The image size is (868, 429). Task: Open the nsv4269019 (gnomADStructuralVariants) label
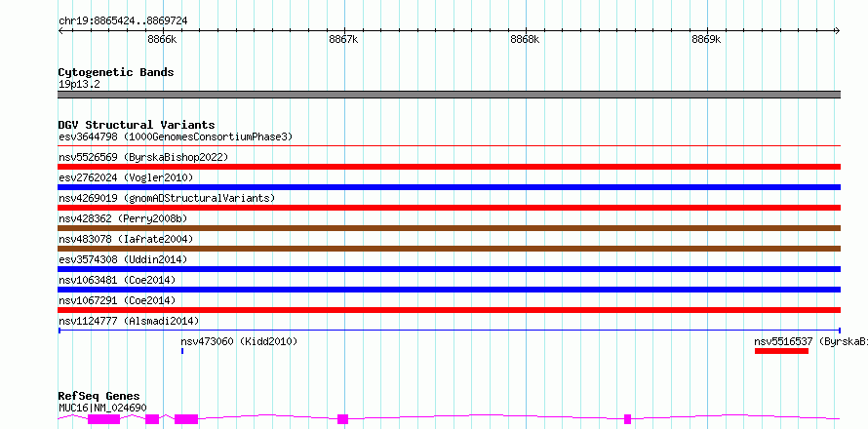pos(167,198)
